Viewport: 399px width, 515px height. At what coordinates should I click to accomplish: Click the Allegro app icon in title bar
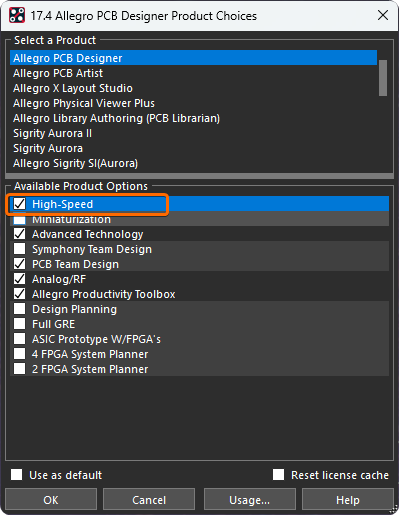(x=17, y=15)
